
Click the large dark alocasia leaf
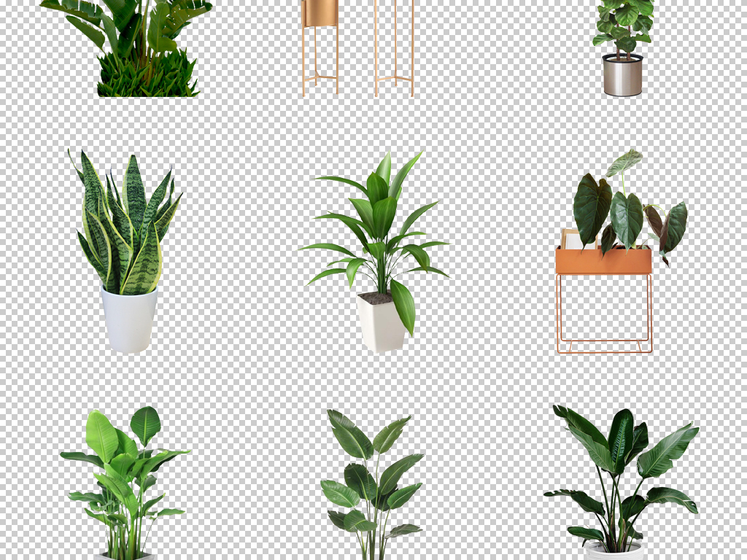(x=592, y=208)
